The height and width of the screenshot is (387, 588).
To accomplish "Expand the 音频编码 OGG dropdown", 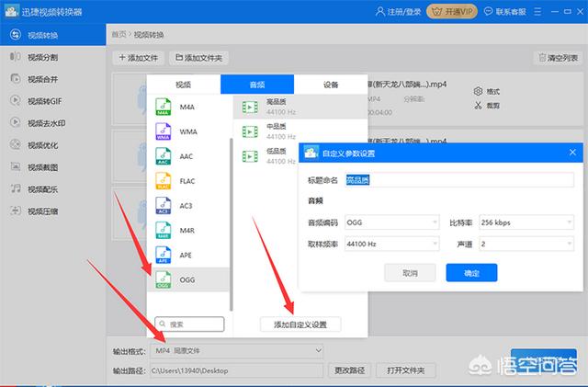I will (x=392, y=222).
